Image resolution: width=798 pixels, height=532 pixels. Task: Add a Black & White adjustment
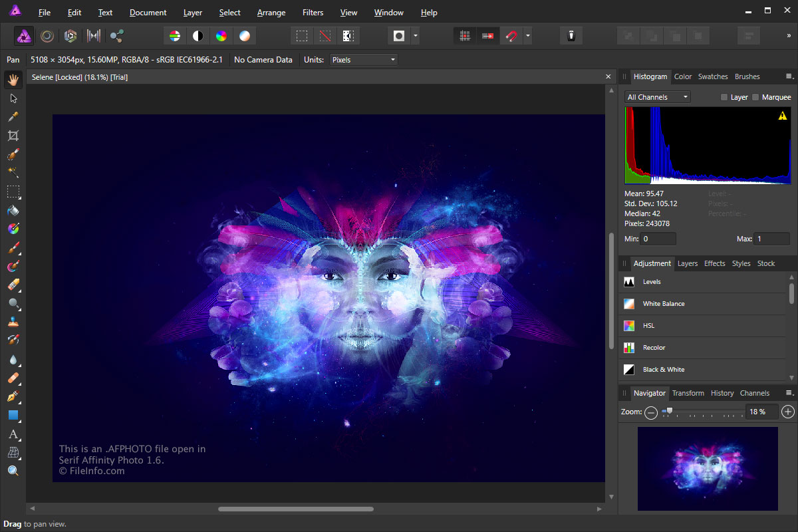(702, 370)
